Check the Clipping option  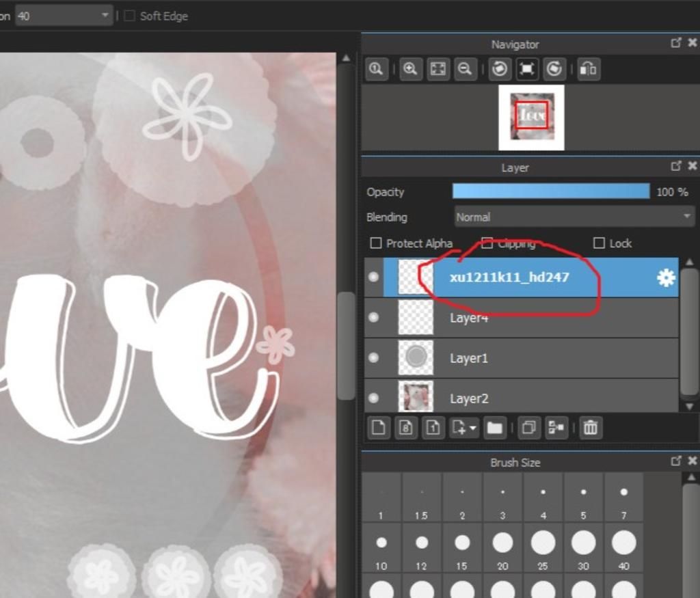point(487,243)
